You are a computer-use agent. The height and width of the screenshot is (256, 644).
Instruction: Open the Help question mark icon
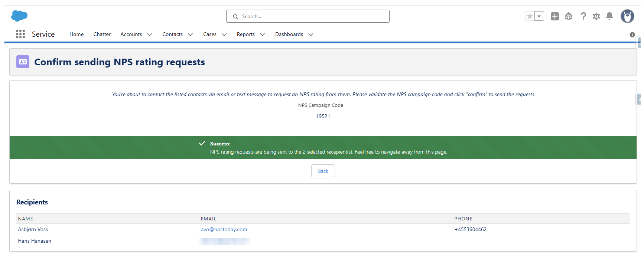(583, 16)
